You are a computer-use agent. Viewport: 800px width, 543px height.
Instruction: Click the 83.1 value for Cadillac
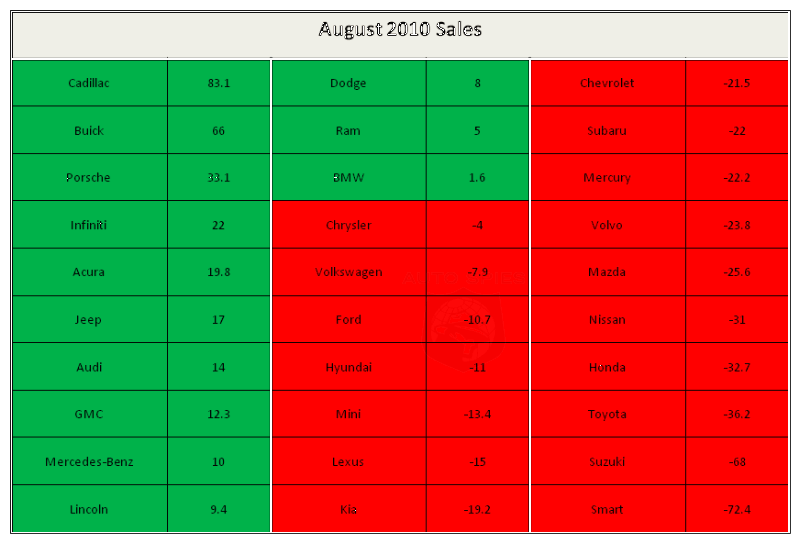pyautogui.click(x=219, y=83)
